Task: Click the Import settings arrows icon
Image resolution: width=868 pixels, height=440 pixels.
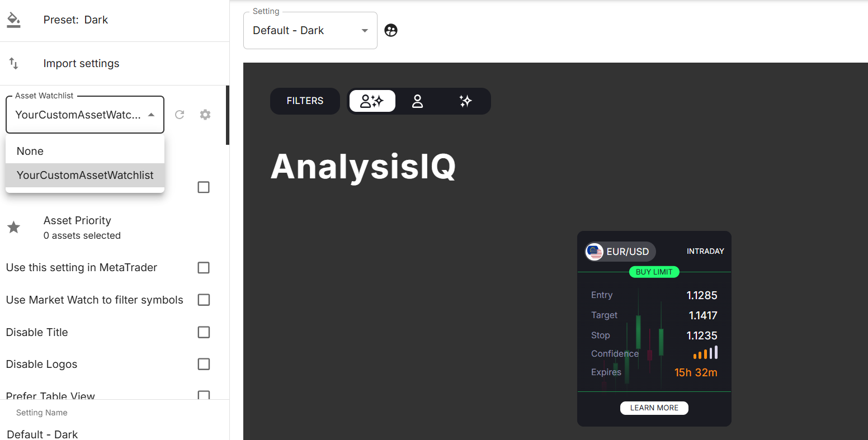Action: [13, 63]
